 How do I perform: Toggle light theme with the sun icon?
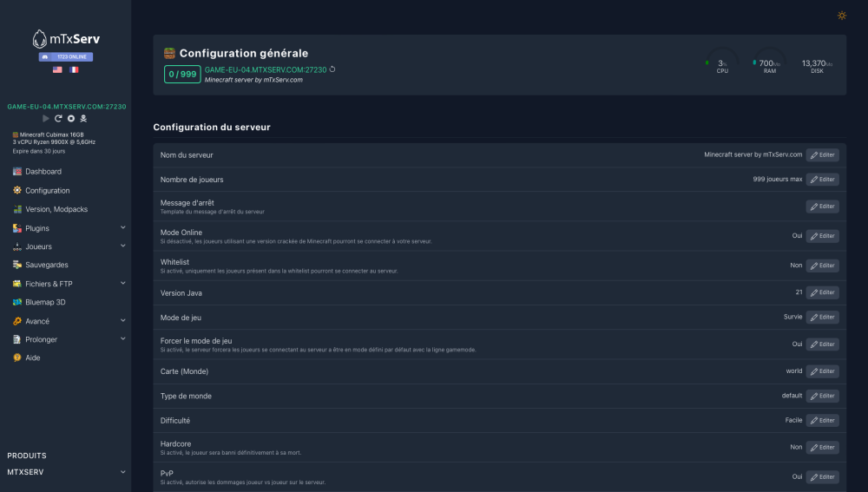[x=841, y=16]
